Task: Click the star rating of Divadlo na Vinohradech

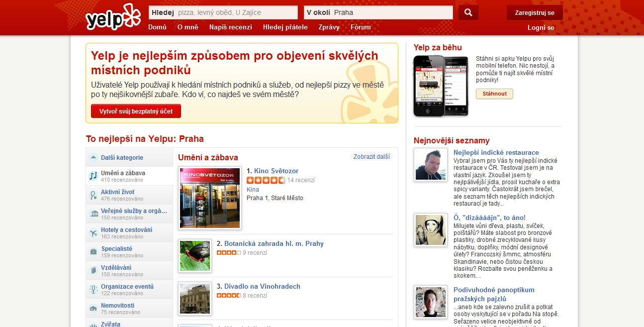Action: (x=229, y=296)
